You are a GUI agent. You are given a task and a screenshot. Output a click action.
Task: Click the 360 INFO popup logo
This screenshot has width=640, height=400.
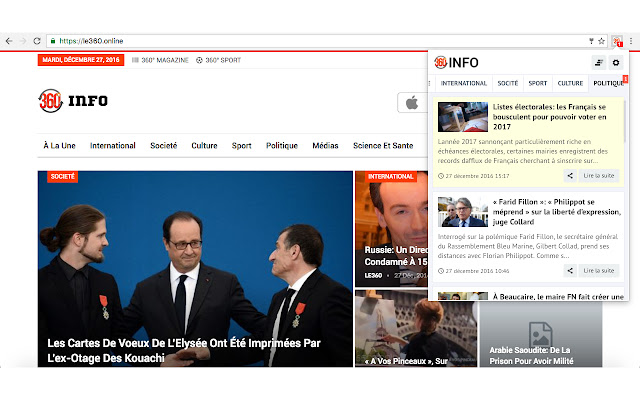pos(456,62)
